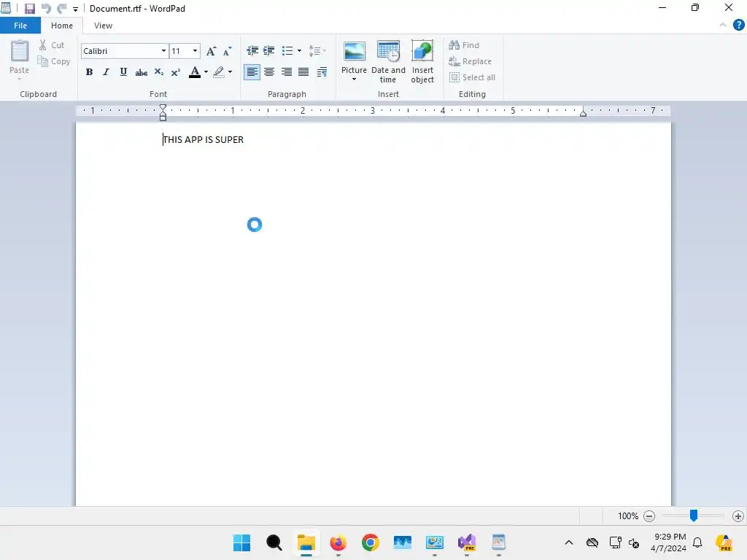Click the right indent marker on ruler

(x=583, y=114)
